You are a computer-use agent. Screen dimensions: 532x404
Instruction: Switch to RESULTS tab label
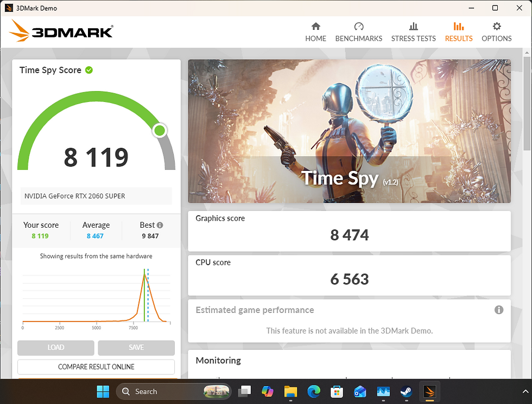point(459,39)
